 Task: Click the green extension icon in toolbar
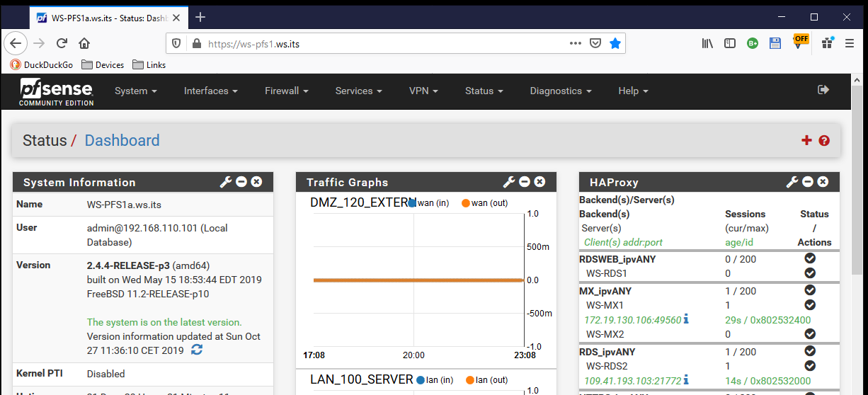753,43
